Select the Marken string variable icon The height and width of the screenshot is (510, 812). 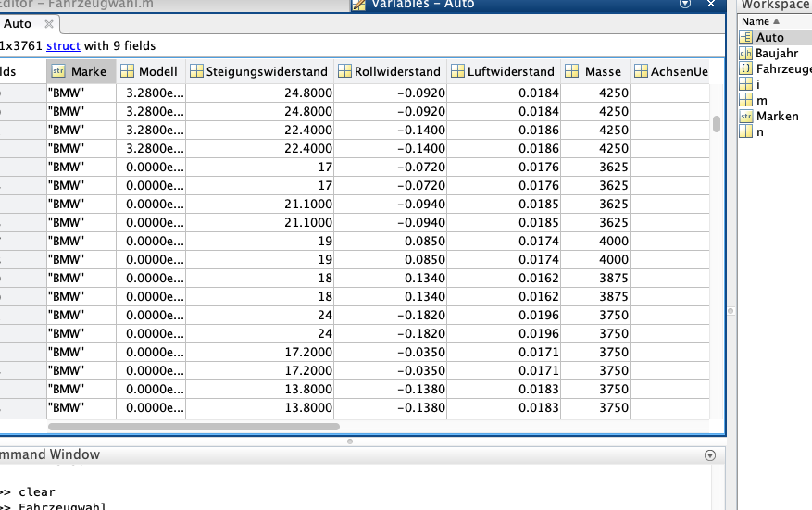point(746,117)
